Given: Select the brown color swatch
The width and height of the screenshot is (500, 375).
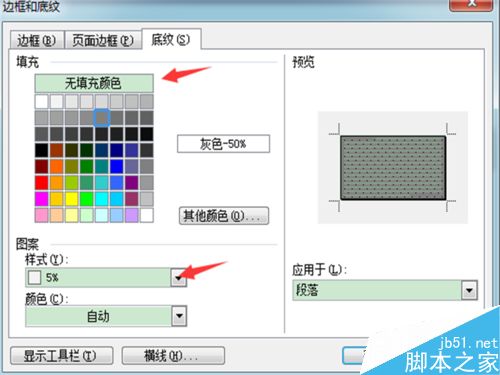Looking at the screenshot, I should pyautogui.click(x=57, y=150).
